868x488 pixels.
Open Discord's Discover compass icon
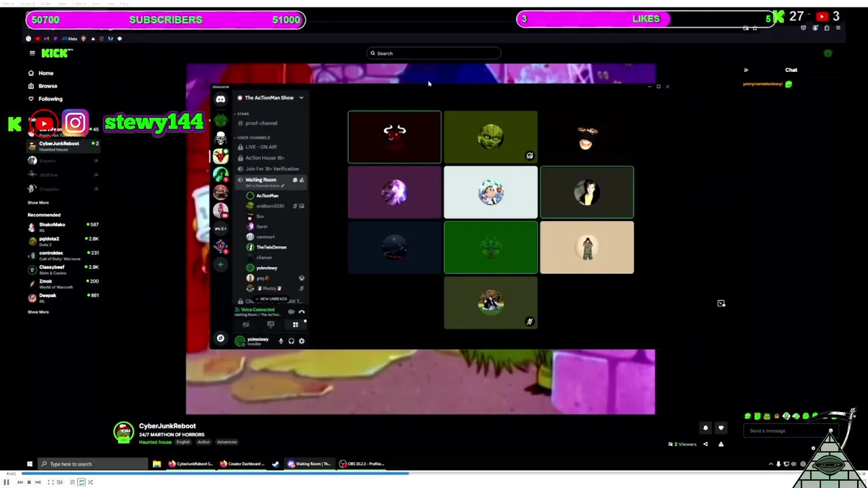click(x=220, y=338)
